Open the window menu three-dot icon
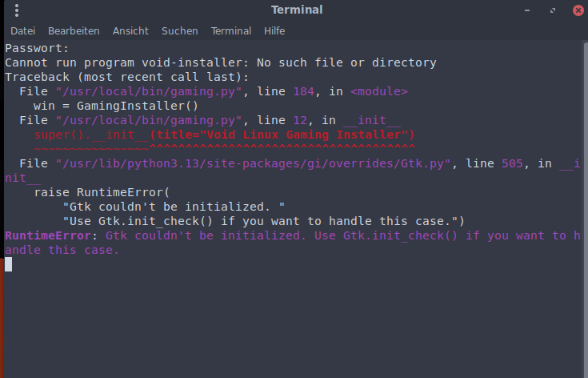The image size is (588, 378). pos(17,10)
